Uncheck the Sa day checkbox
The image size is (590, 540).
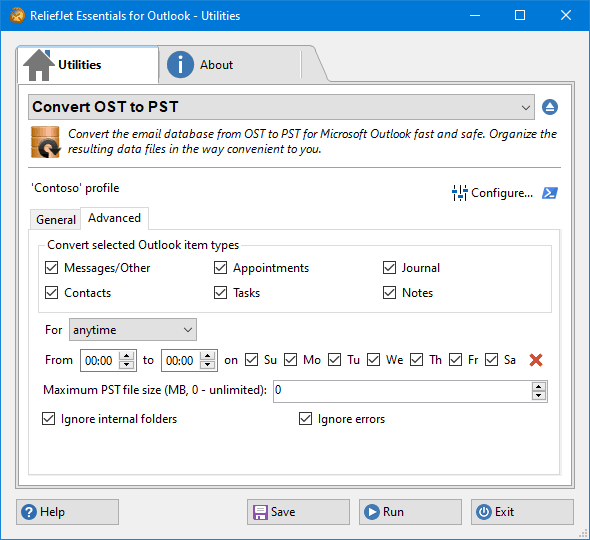(491, 360)
